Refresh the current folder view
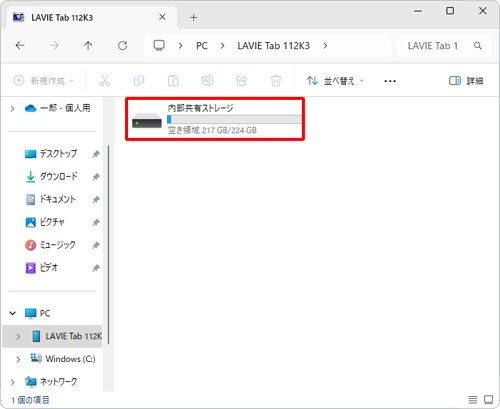 pos(123,45)
